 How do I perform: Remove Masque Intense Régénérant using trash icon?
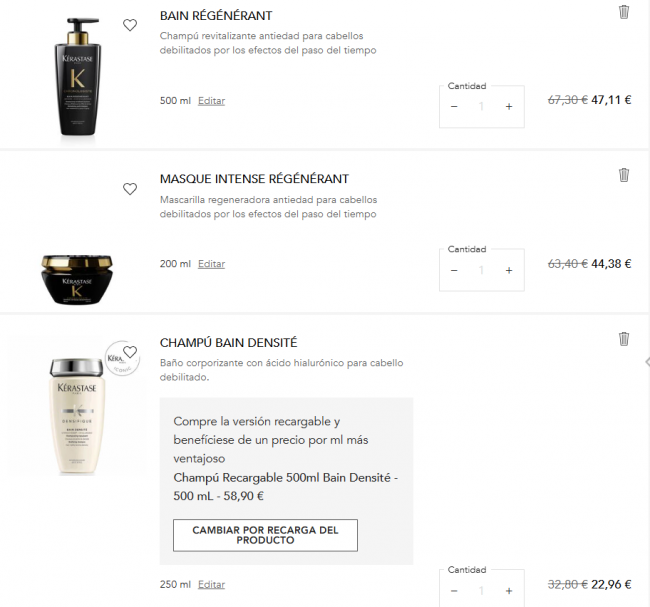624,175
